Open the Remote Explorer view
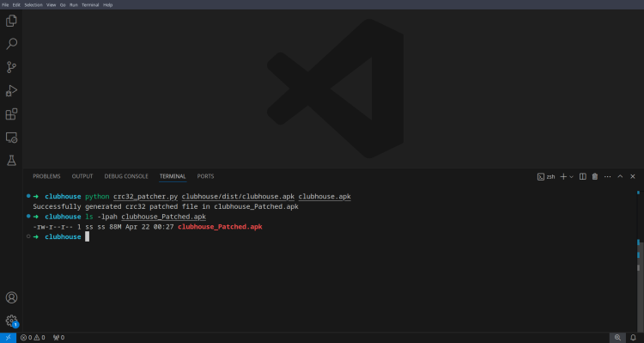644x343 pixels. pyautogui.click(x=11, y=138)
